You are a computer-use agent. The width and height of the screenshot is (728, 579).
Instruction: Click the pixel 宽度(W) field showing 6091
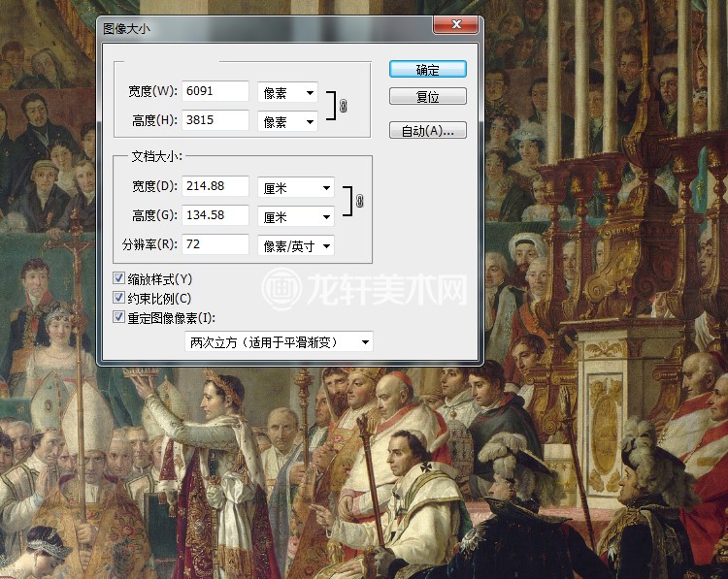[215, 91]
